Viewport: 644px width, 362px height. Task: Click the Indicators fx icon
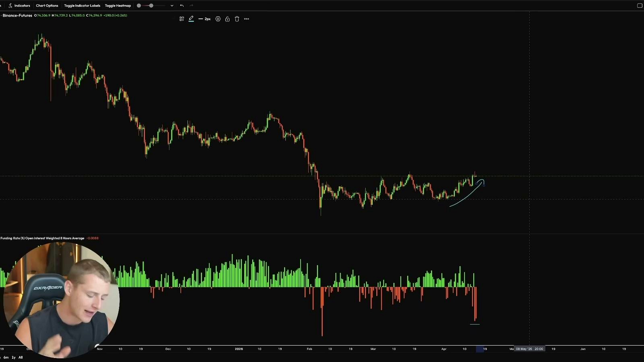point(10,6)
